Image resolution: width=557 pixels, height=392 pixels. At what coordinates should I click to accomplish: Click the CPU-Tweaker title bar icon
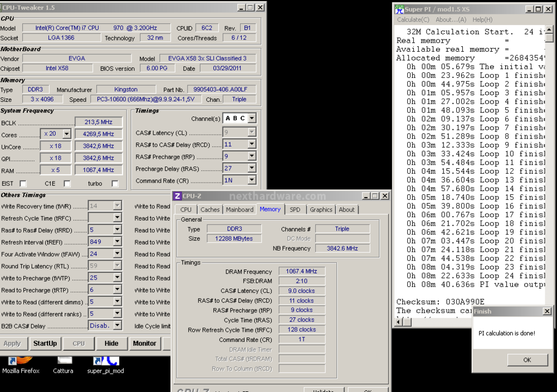point(2,7)
